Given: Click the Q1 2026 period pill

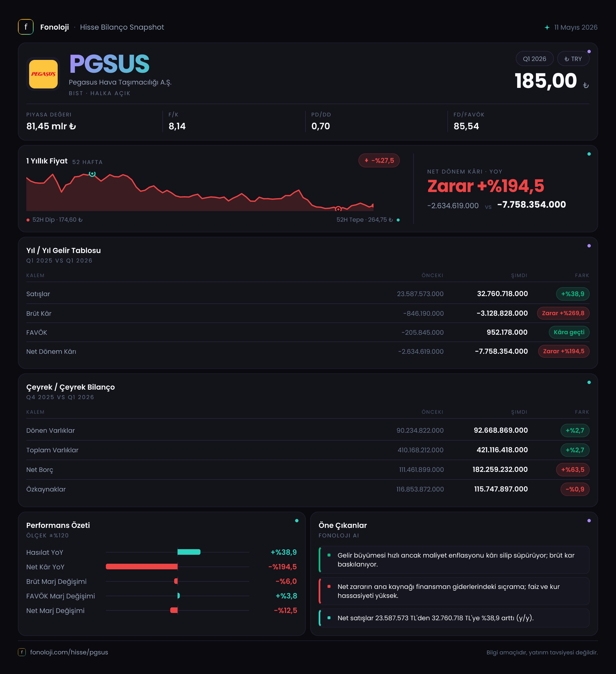Looking at the screenshot, I should point(535,59).
